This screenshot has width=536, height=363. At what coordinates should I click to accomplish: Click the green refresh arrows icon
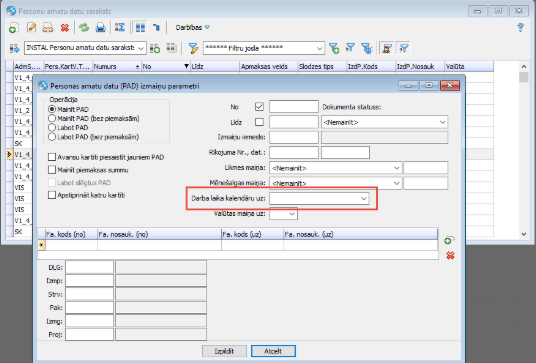tap(84, 27)
